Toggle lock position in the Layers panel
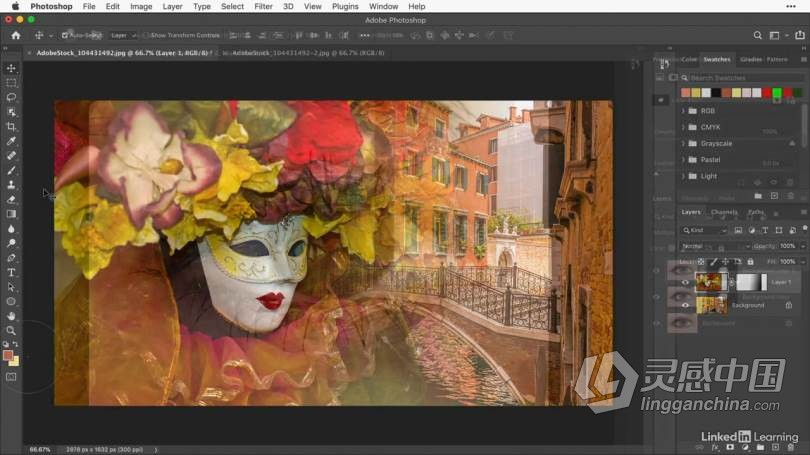The image size is (810, 455). 725,262
